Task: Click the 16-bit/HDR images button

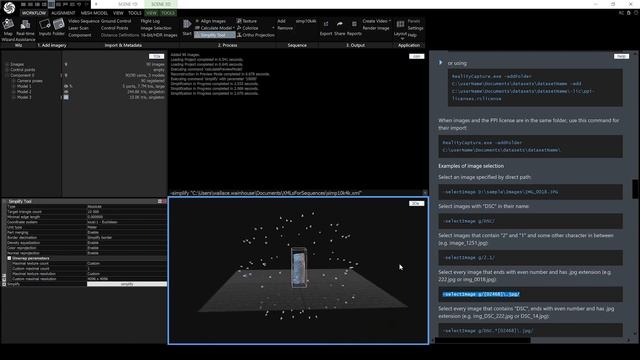Action: (159, 35)
